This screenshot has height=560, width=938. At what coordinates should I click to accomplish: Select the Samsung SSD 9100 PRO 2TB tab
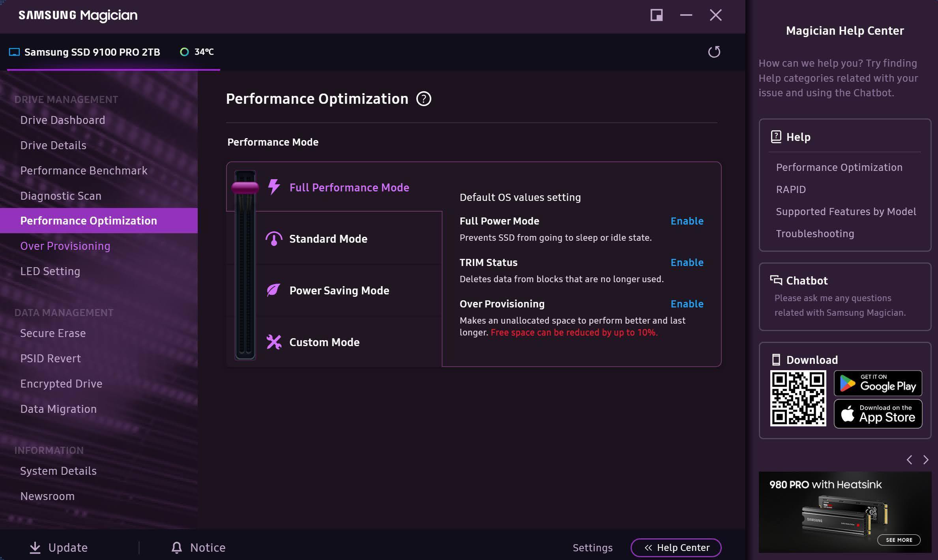point(92,52)
